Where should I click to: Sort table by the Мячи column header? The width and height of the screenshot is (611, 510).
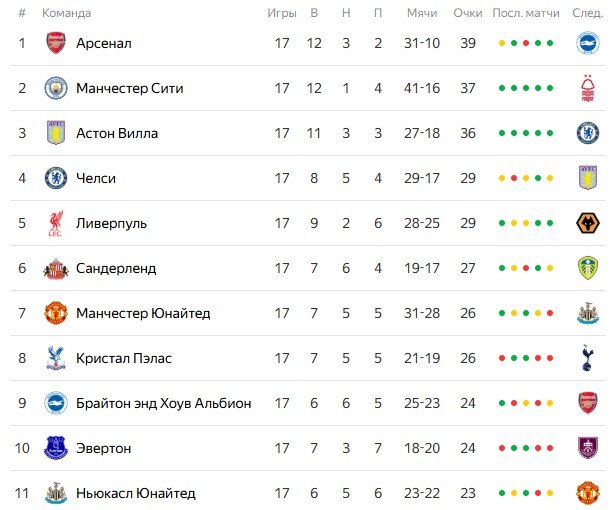tap(422, 13)
